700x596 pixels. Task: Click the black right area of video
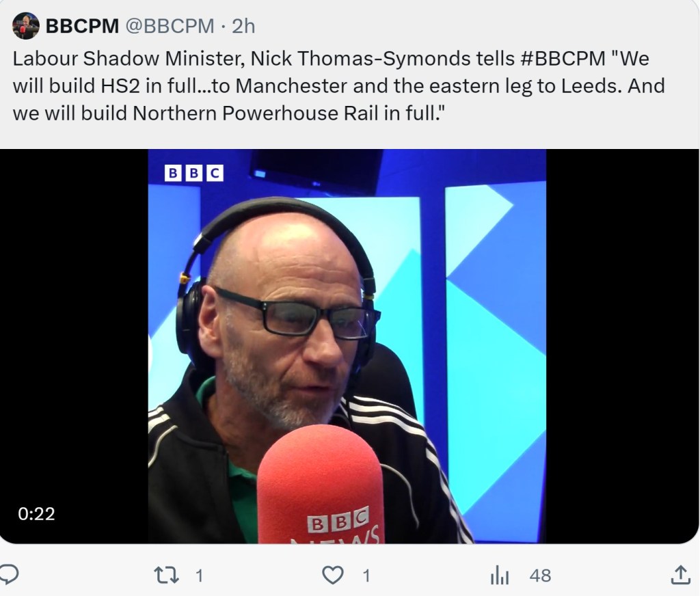point(622,347)
